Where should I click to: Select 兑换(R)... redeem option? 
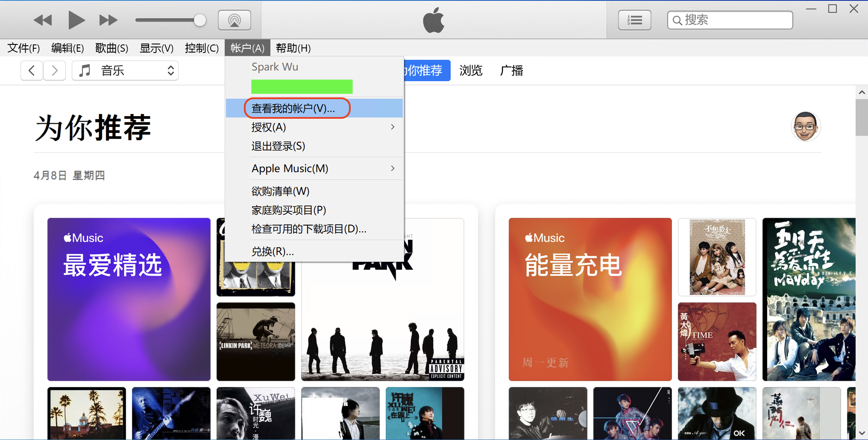pos(314,252)
